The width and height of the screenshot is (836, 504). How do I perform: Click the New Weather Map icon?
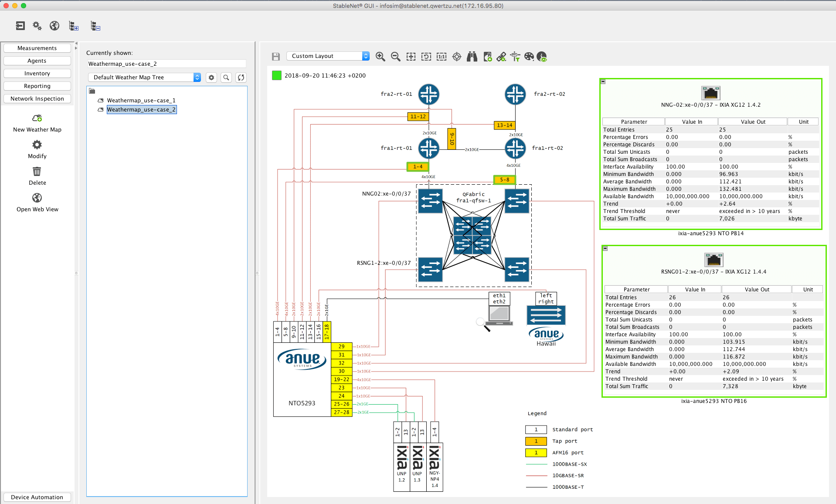pyautogui.click(x=37, y=118)
